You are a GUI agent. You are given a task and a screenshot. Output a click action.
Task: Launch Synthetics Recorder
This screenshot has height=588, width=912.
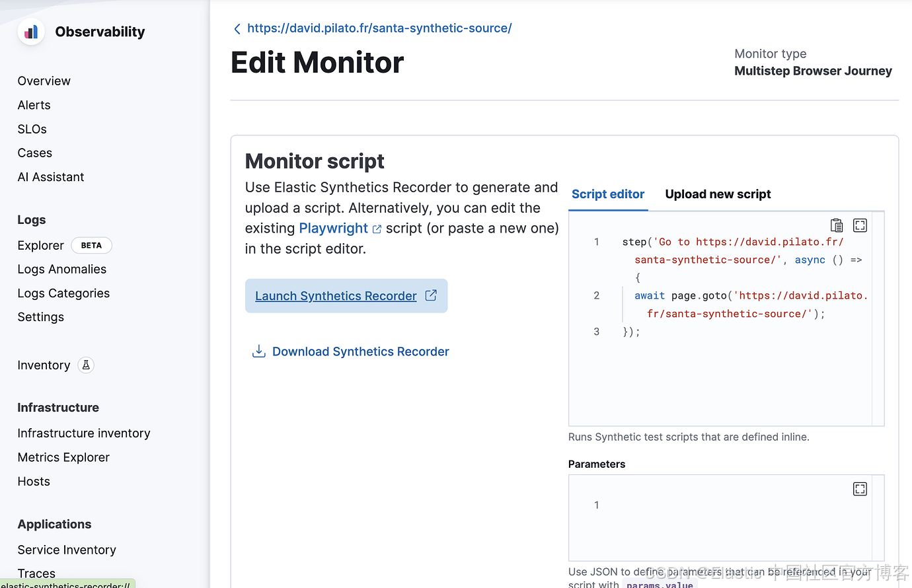346,296
